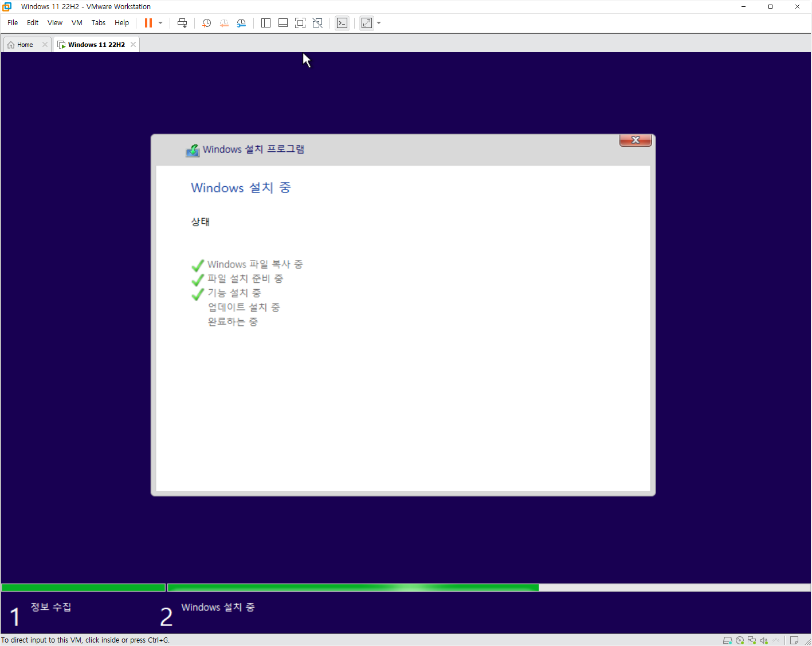Take a snapshot of this virtual machine
The image size is (812, 646).
click(x=207, y=23)
